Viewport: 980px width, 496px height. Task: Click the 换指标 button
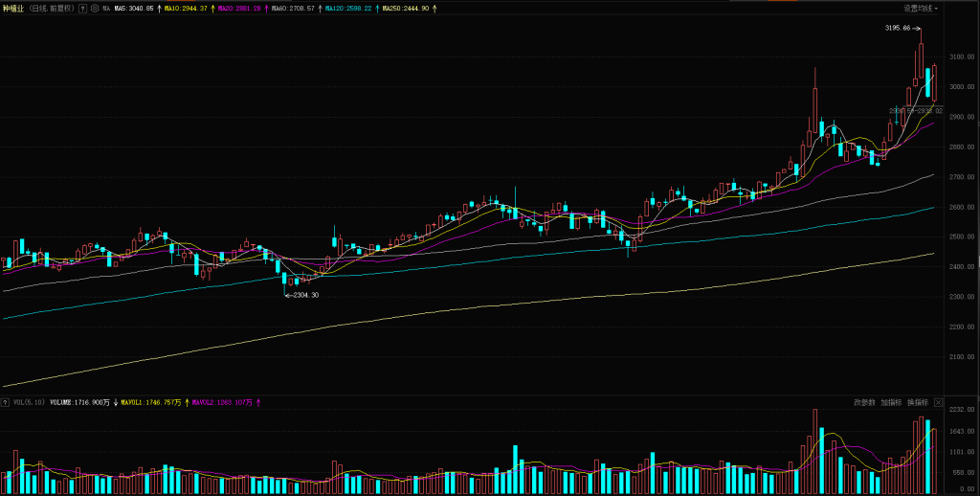(917, 402)
